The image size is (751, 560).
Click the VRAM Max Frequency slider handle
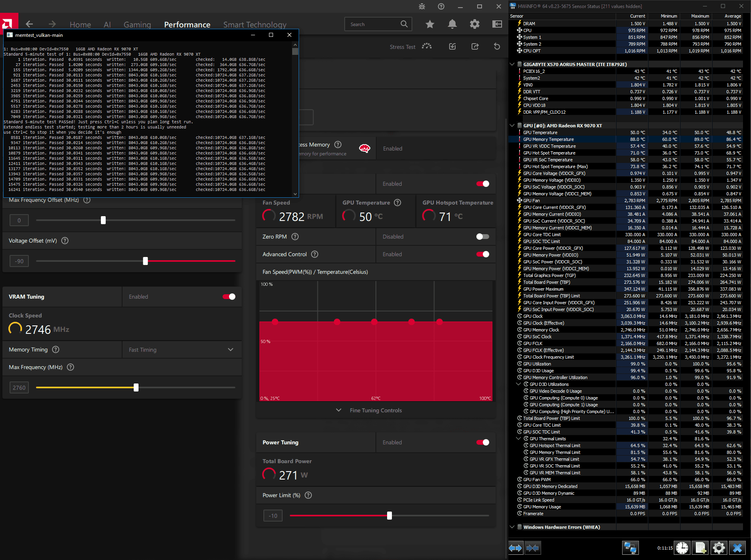136,387
